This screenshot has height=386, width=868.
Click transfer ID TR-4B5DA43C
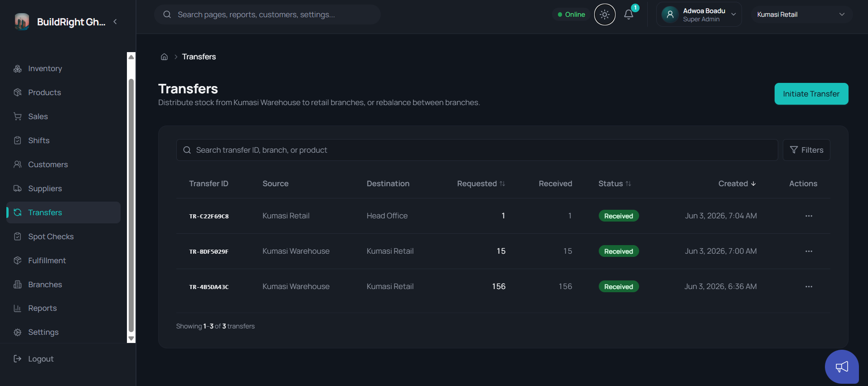pyautogui.click(x=209, y=287)
